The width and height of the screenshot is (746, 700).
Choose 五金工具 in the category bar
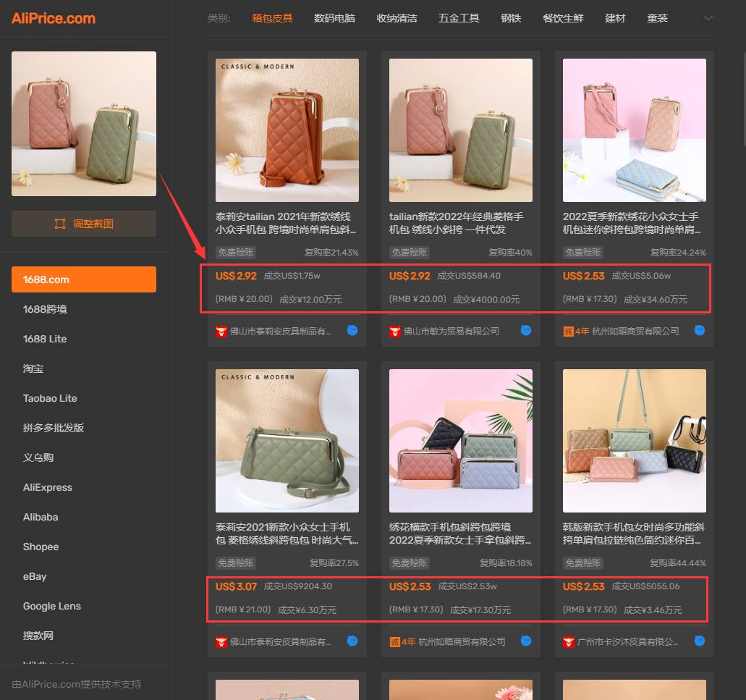[x=459, y=18]
